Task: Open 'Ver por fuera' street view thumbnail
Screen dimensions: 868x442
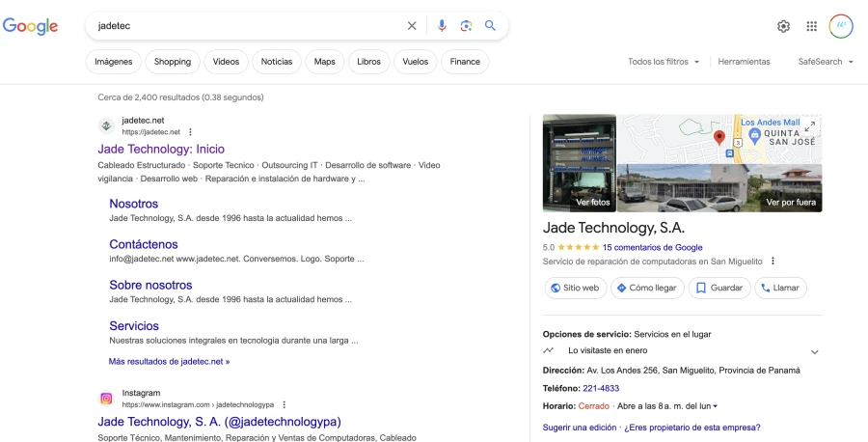Action: [x=719, y=188]
